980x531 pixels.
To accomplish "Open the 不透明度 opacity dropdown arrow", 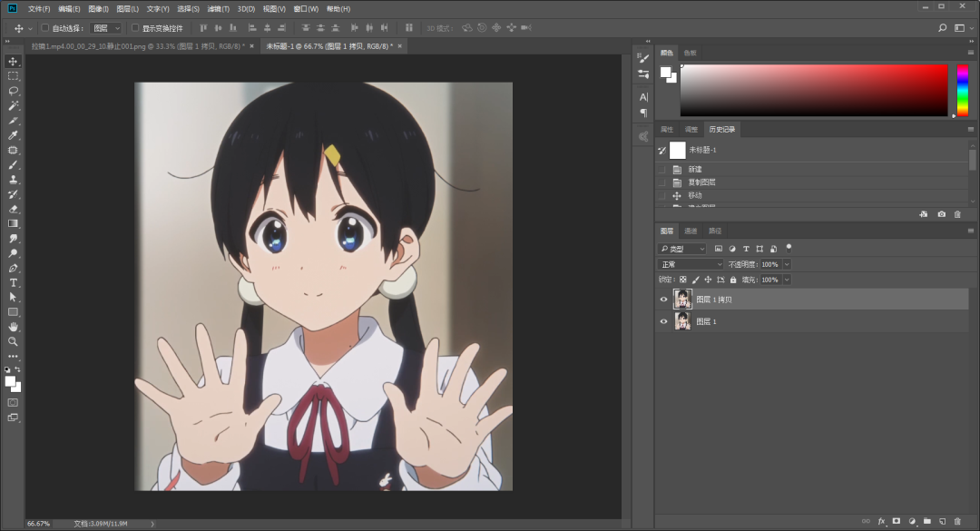I will [787, 264].
